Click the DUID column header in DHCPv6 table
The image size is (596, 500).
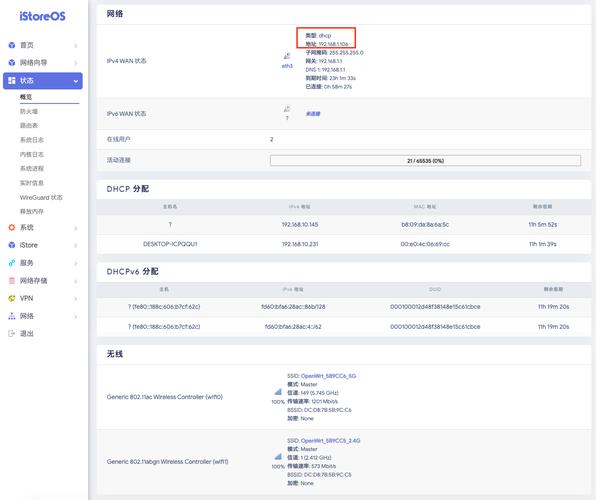(435, 289)
